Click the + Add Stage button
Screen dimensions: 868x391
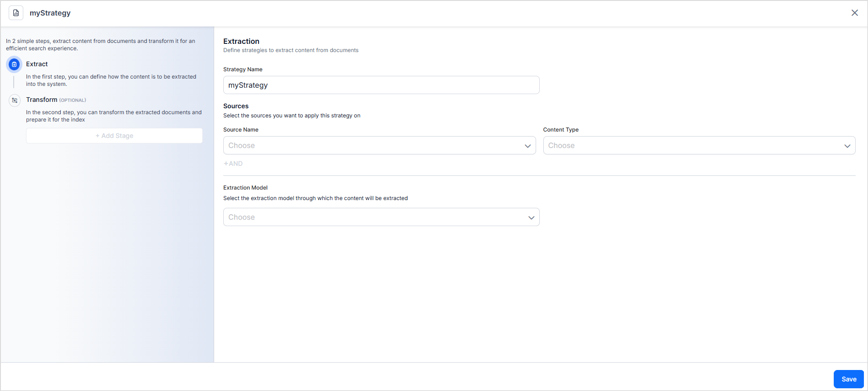click(114, 136)
